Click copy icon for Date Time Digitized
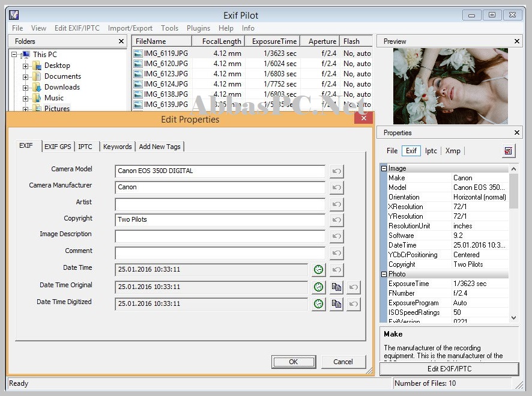Screen dimensions: 532x396 (x=336, y=303)
